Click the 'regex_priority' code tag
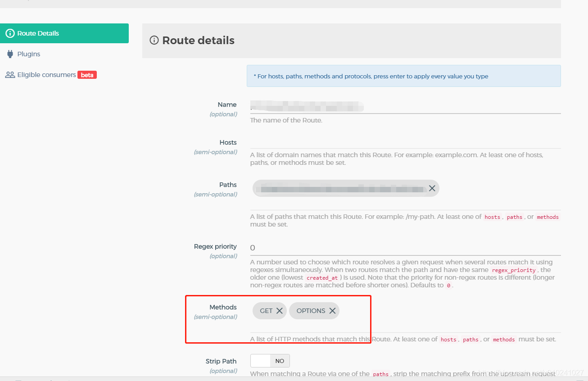This screenshot has width=588, height=381. tap(513, 270)
